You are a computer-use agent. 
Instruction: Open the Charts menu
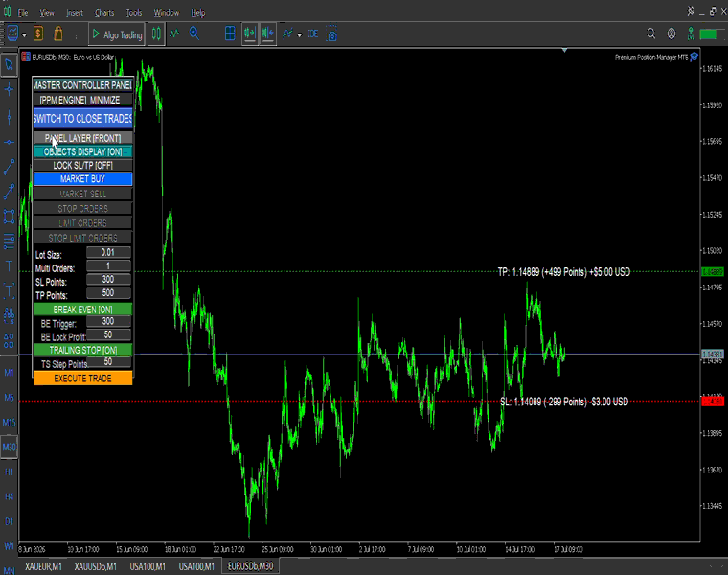coord(104,13)
